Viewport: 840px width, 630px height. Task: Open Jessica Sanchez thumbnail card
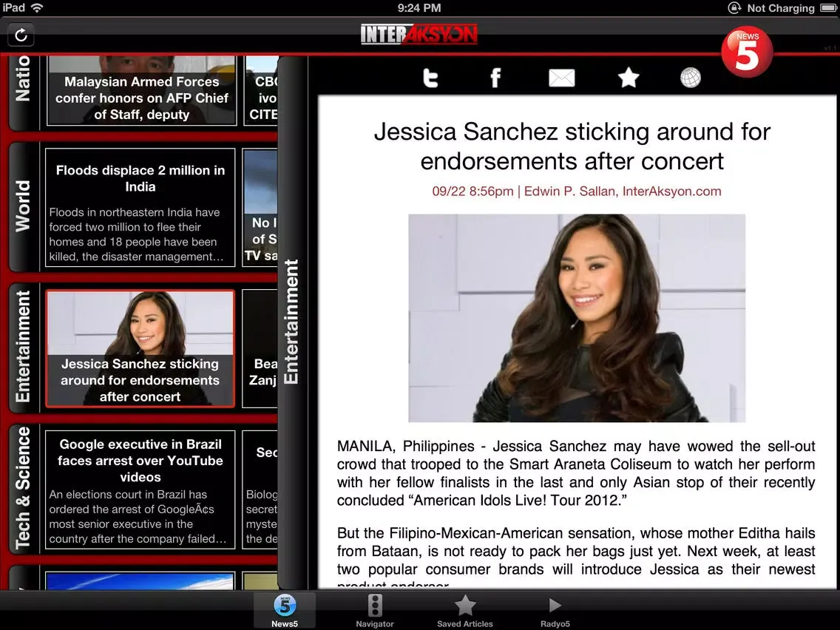coord(140,349)
